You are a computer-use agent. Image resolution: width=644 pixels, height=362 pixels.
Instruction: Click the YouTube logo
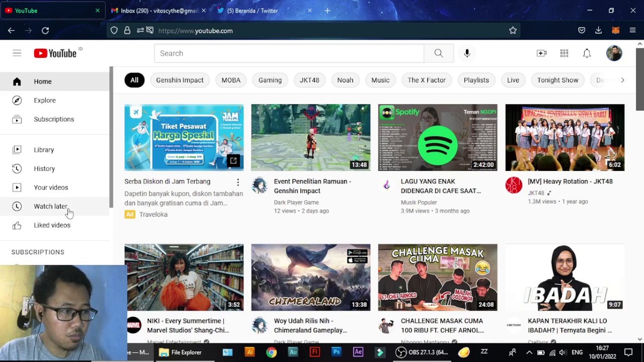pyautogui.click(x=55, y=53)
